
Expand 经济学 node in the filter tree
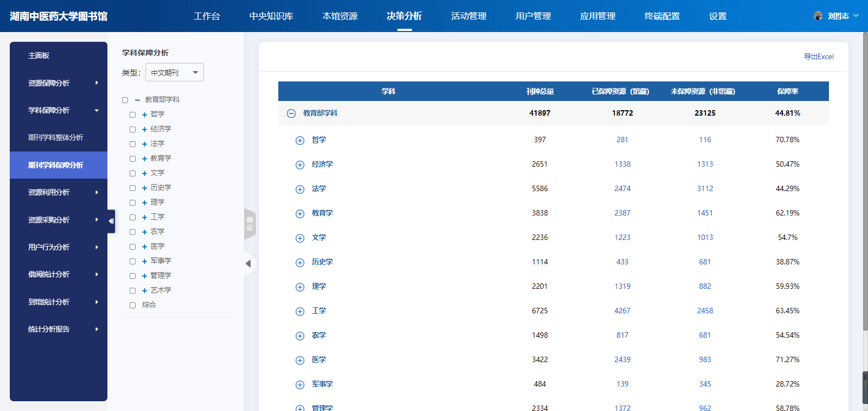[145, 129]
